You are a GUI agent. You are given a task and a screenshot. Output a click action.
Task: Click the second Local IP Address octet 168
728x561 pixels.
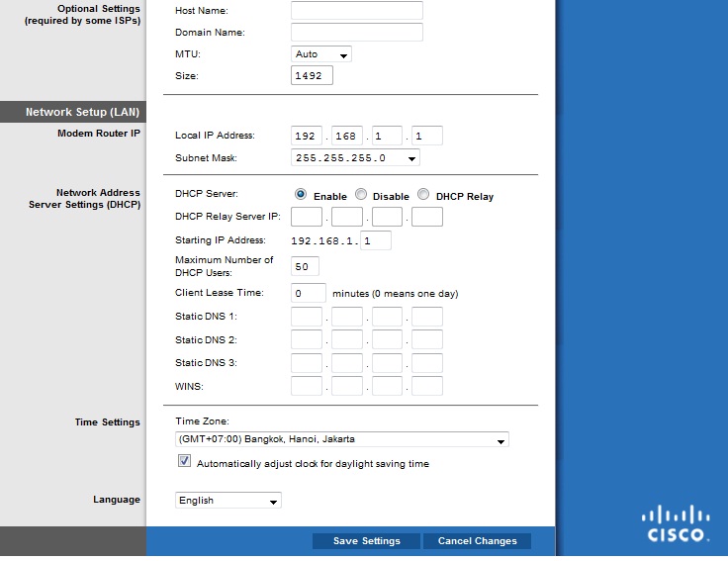coord(346,136)
